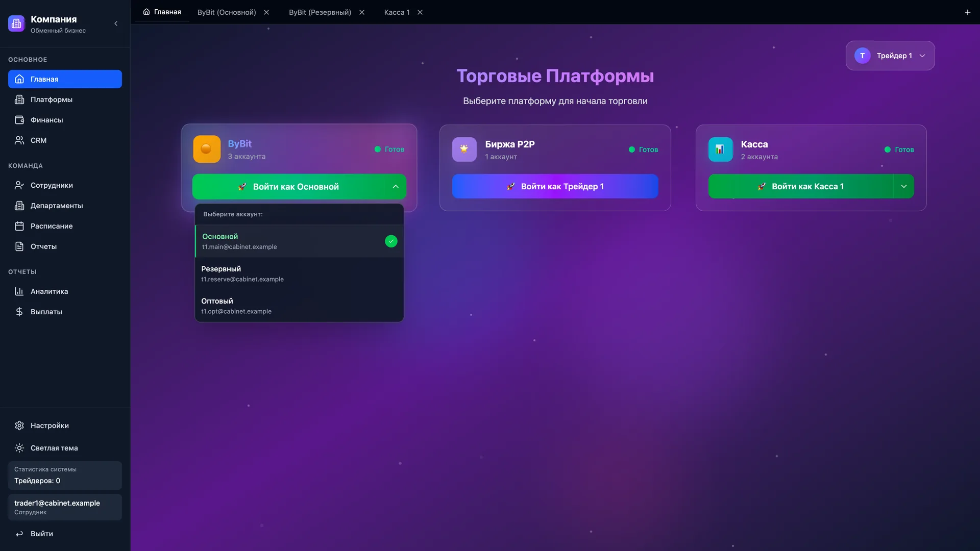Click the Компания logo icon

coord(16,23)
